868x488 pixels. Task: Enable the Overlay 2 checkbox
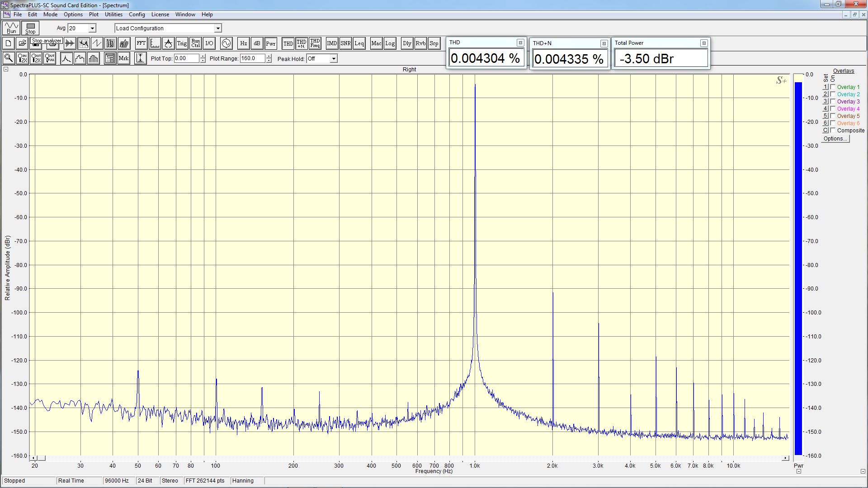[833, 94]
